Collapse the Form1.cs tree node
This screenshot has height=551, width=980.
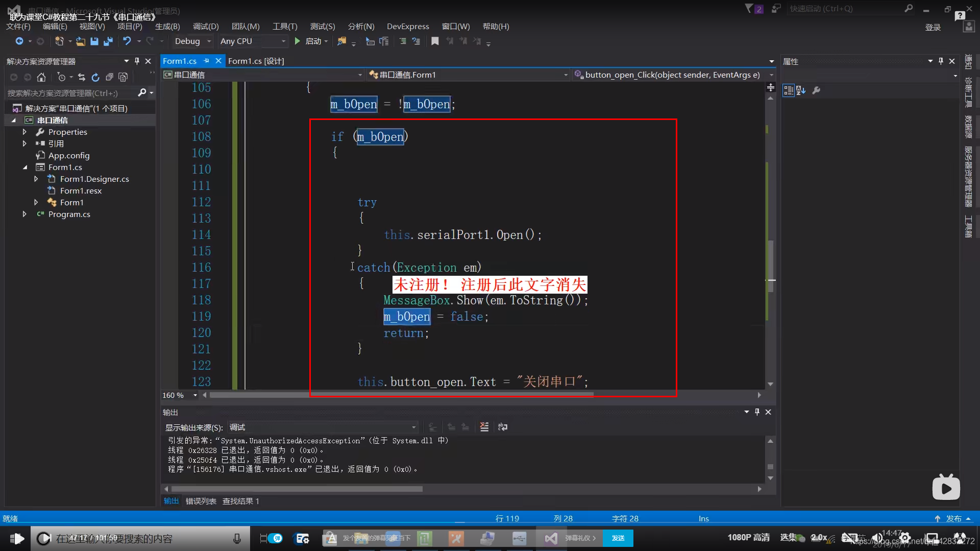[x=25, y=167]
